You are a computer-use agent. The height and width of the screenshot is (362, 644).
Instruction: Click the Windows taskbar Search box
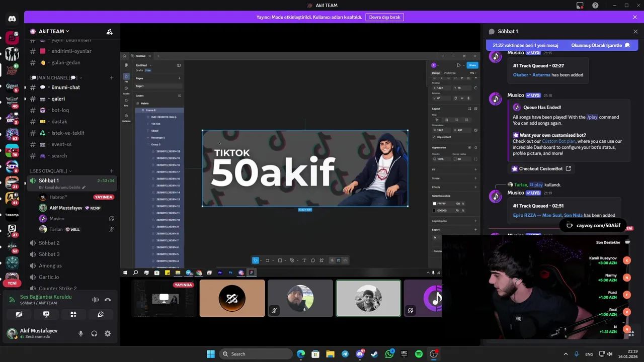pyautogui.click(x=256, y=354)
